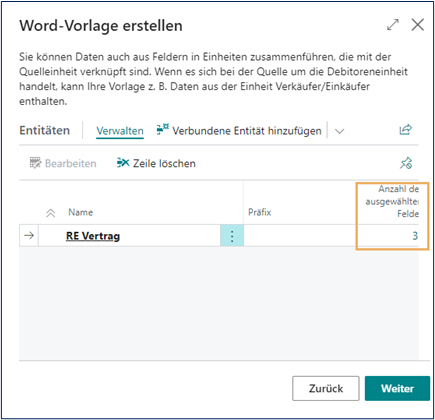Click the selected fields count 3
Screen dimensions: 435x420
(415, 236)
